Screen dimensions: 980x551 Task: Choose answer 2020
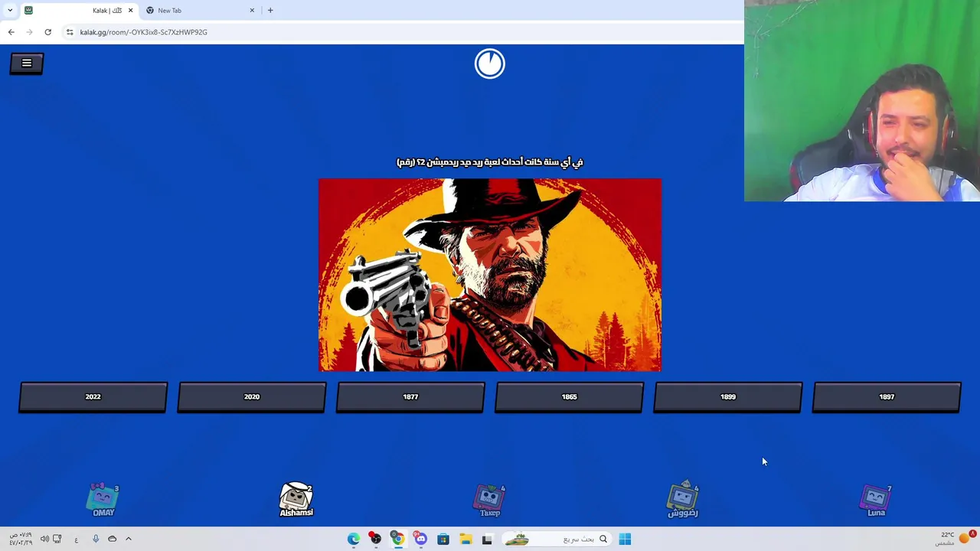coord(252,397)
